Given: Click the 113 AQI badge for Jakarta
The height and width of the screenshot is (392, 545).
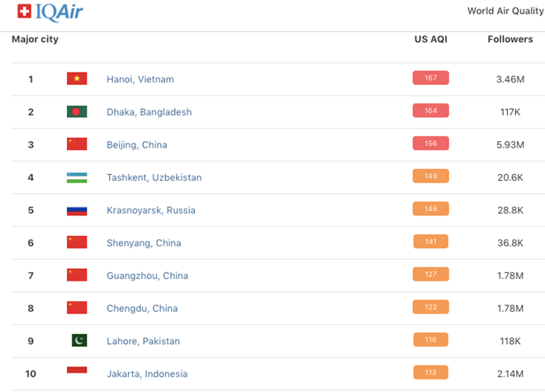Looking at the screenshot, I should point(430,372).
